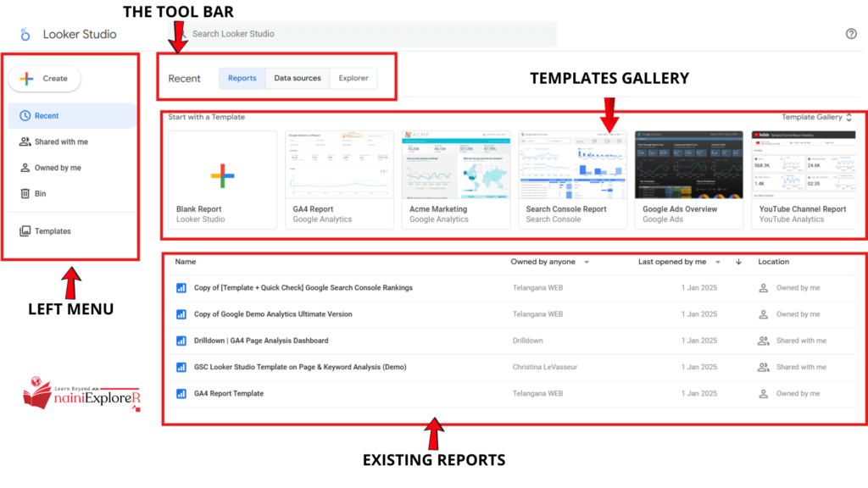
Task: Open the Search Console Report template thumbnail
Action: 573,165
